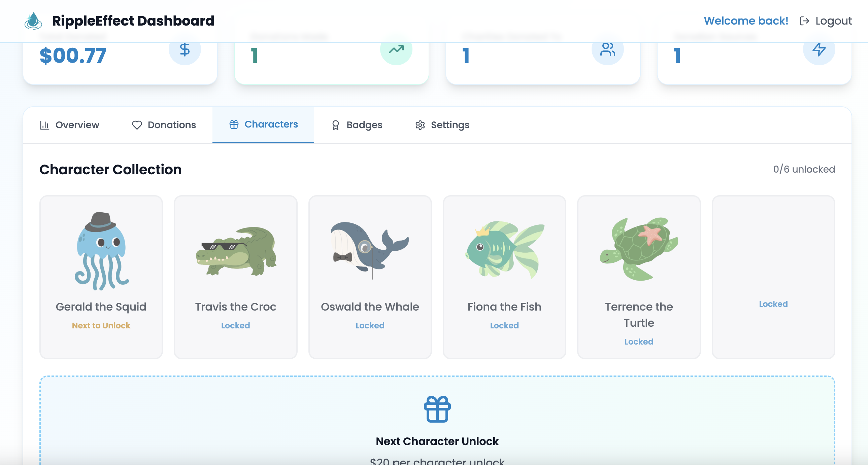The height and width of the screenshot is (465, 868).
Task: Select Gerald the Squid character card
Action: tap(101, 277)
